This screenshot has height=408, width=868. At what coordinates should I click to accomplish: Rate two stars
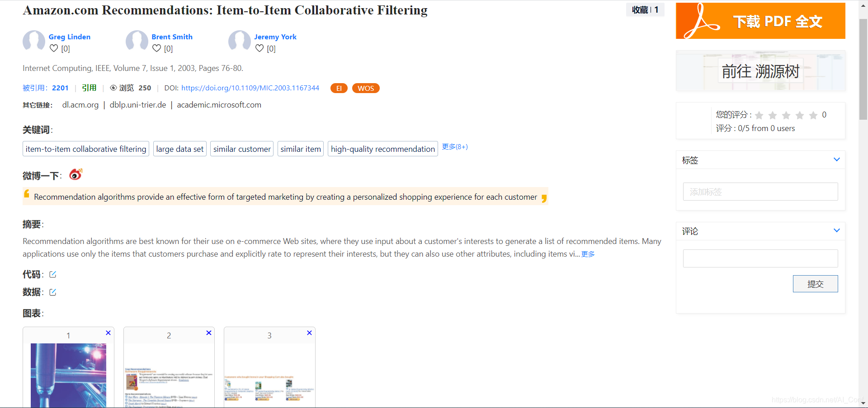coord(773,115)
